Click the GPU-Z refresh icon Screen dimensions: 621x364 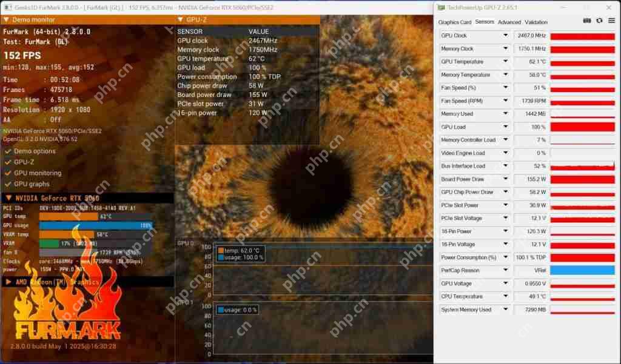point(599,21)
